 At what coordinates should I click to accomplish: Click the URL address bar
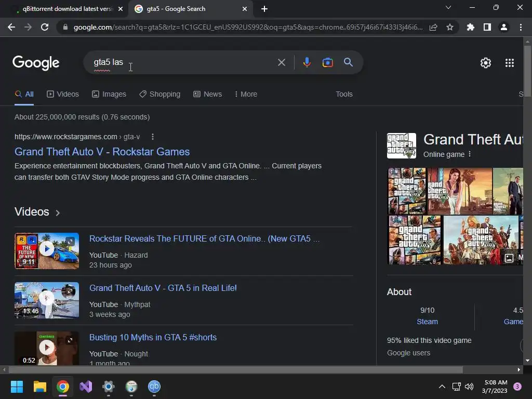click(x=248, y=27)
